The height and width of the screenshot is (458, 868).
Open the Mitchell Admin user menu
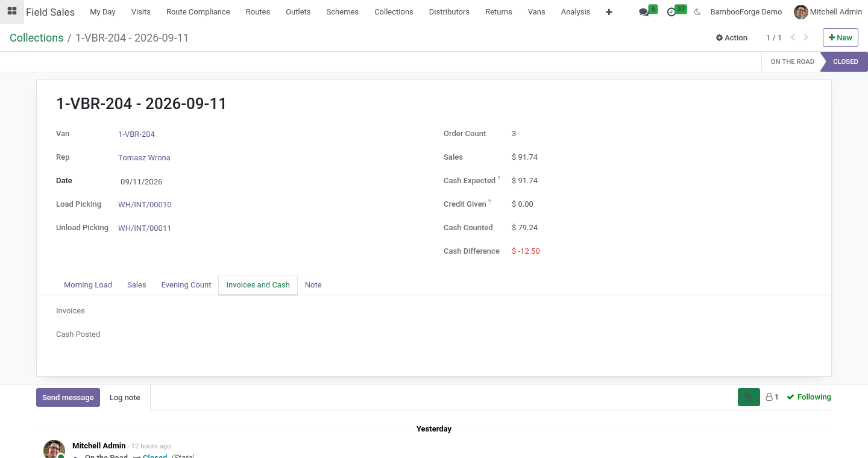click(x=828, y=12)
